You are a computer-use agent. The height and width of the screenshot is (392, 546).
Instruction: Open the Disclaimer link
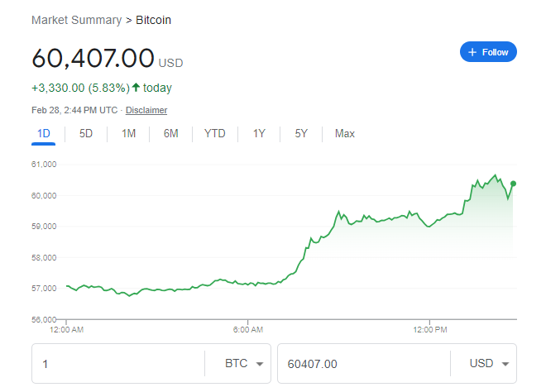146,110
